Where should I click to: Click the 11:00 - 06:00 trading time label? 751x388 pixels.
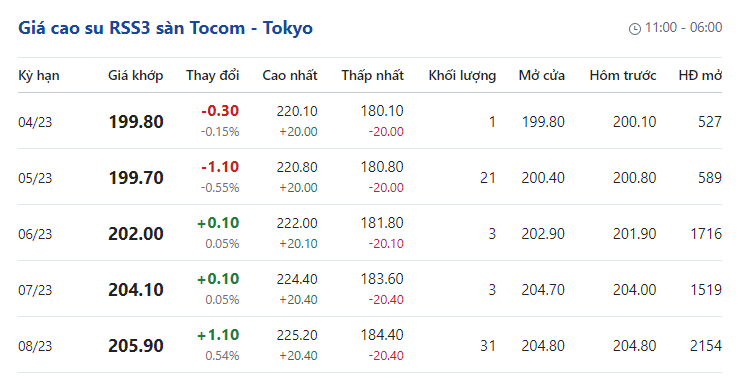point(683,27)
